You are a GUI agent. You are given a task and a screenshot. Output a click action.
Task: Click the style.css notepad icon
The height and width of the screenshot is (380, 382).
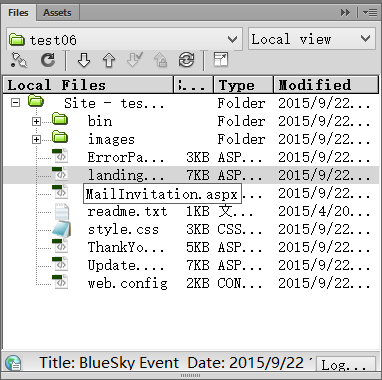click(61, 229)
